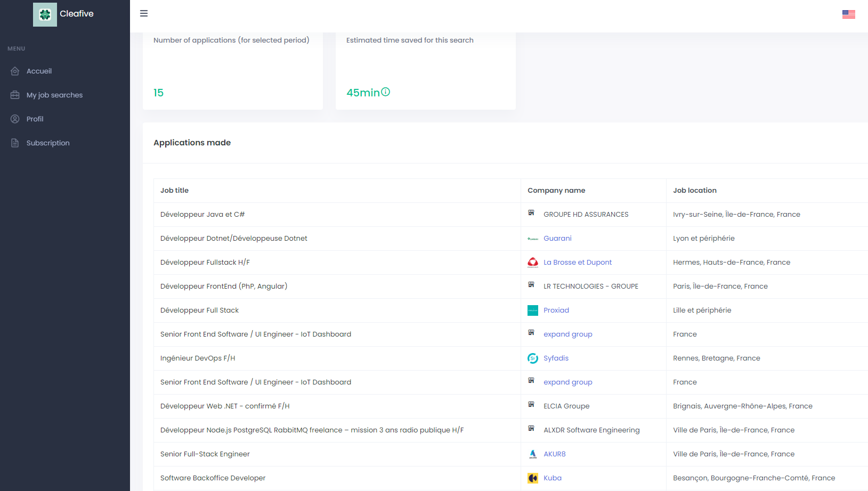Image resolution: width=868 pixels, height=491 pixels.
Task: Click the AKUR8 company logo
Action: point(533,454)
